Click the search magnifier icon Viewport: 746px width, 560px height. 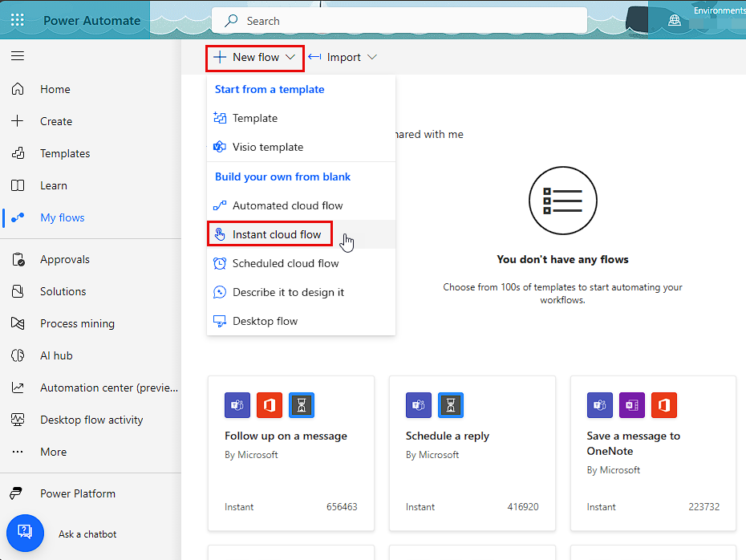[x=231, y=21]
